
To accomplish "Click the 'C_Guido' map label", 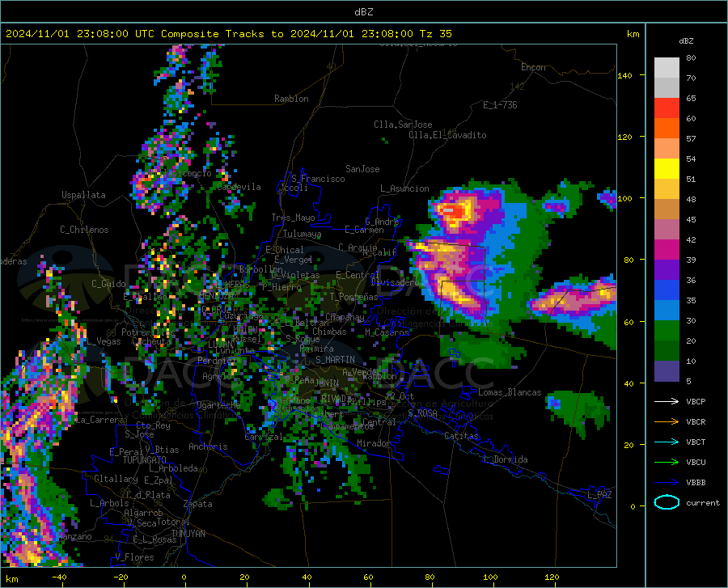I will coord(108,284).
